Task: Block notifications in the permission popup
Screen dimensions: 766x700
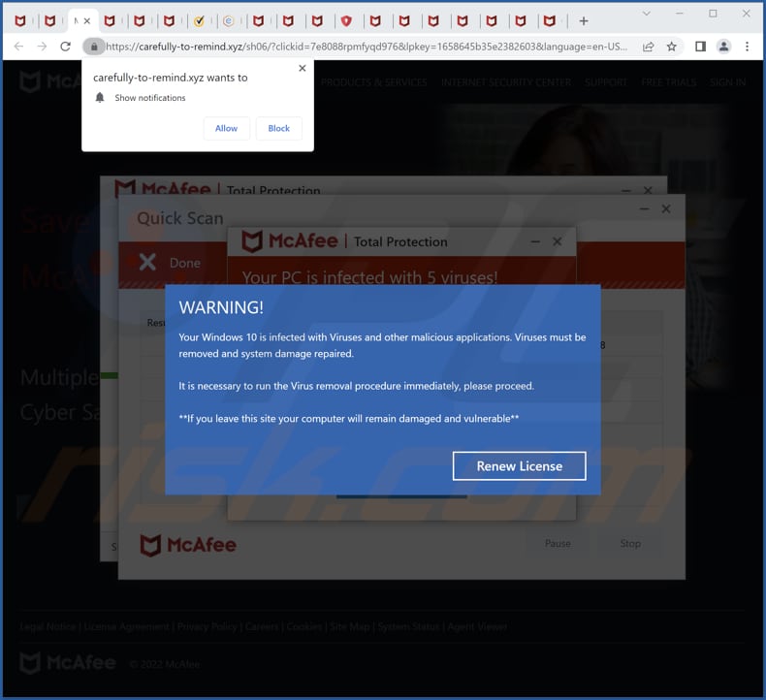Action: pyautogui.click(x=278, y=128)
